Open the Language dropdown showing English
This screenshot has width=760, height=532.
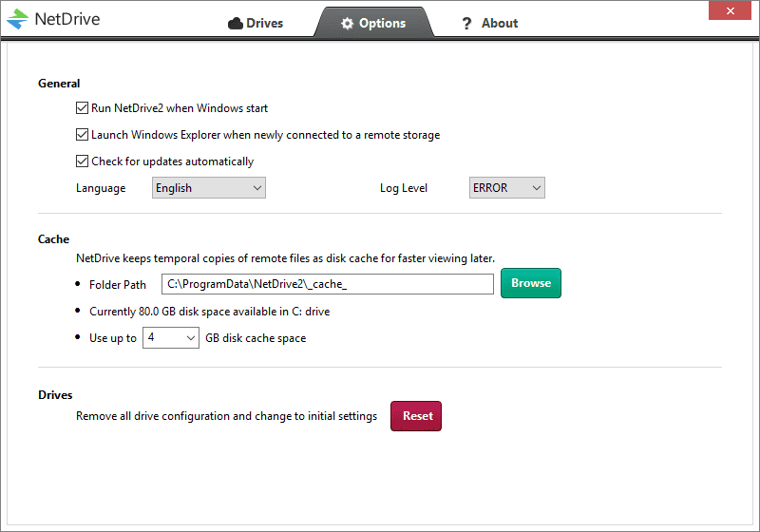tap(208, 188)
